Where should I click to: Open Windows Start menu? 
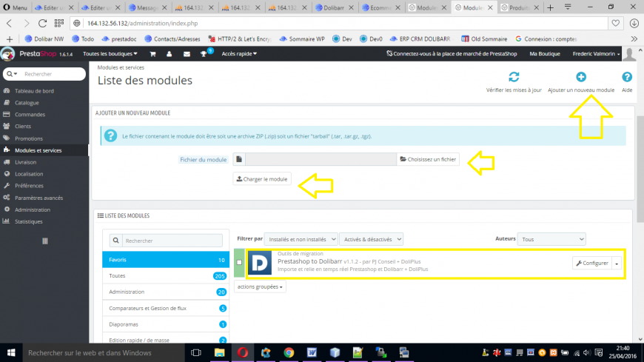(x=11, y=352)
